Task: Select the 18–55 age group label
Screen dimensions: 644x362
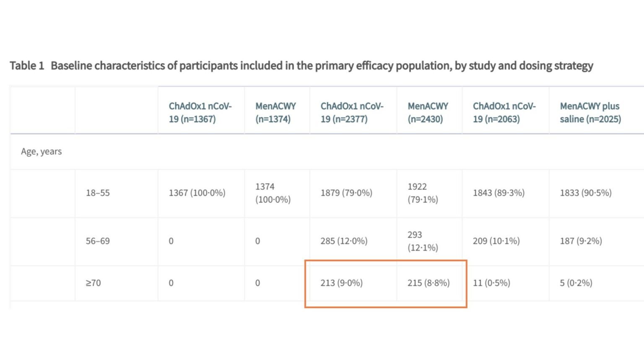Action: (x=98, y=193)
